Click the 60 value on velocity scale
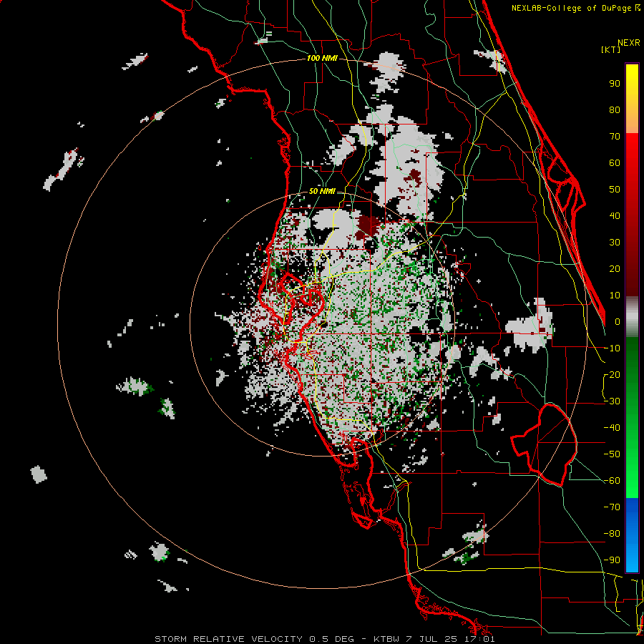Screen dimensions: 644x644 coord(615,163)
